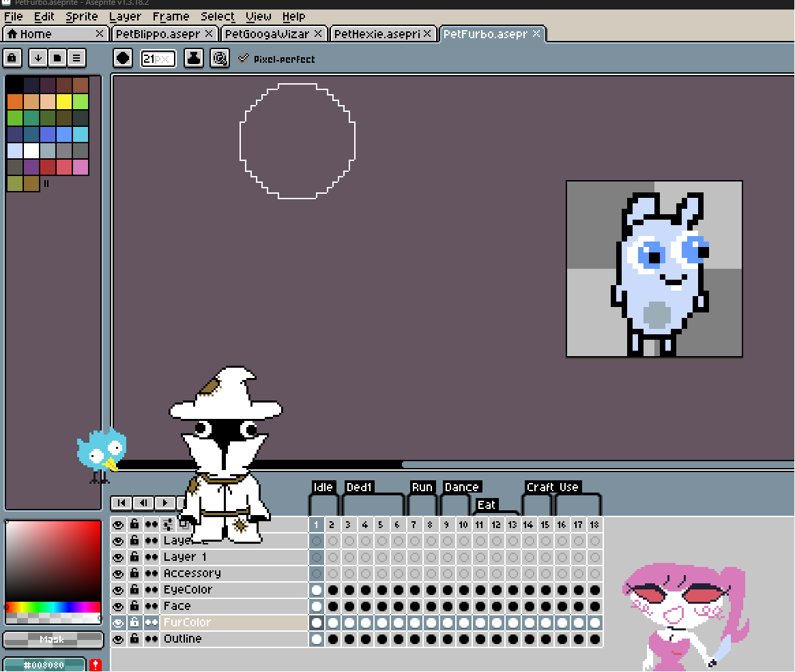Switch to the Home tab
795x672 pixels.
click(x=54, y=34)
